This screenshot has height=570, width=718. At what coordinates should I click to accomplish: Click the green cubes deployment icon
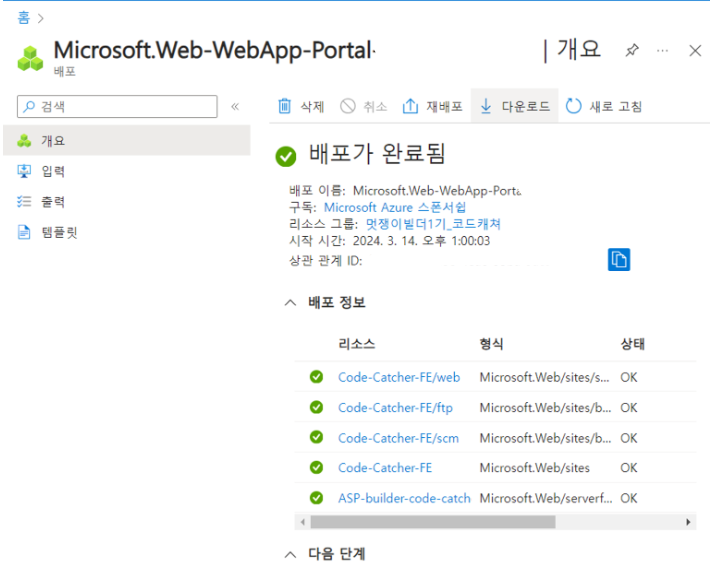30,59
